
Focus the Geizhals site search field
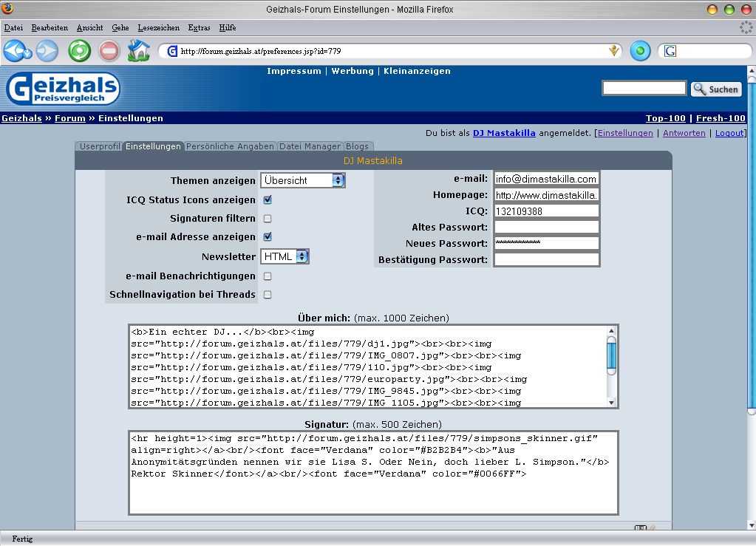point(644,88)
